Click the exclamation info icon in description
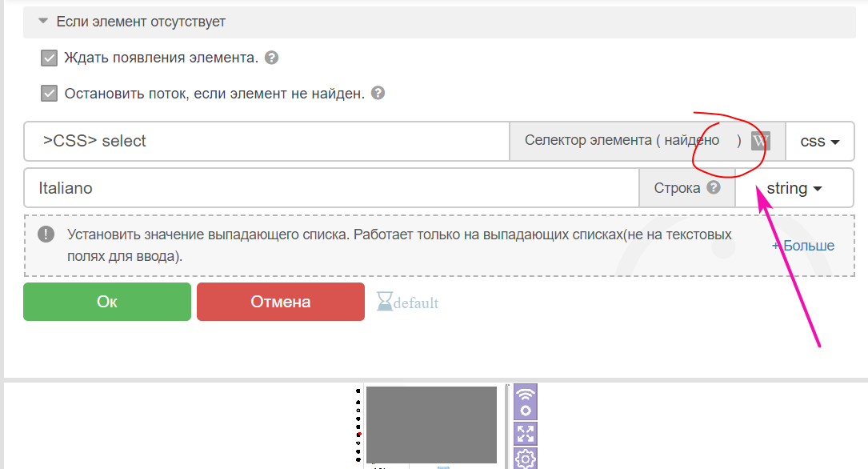The width and height of the screenshot is (868, 469). click(46, 234)
